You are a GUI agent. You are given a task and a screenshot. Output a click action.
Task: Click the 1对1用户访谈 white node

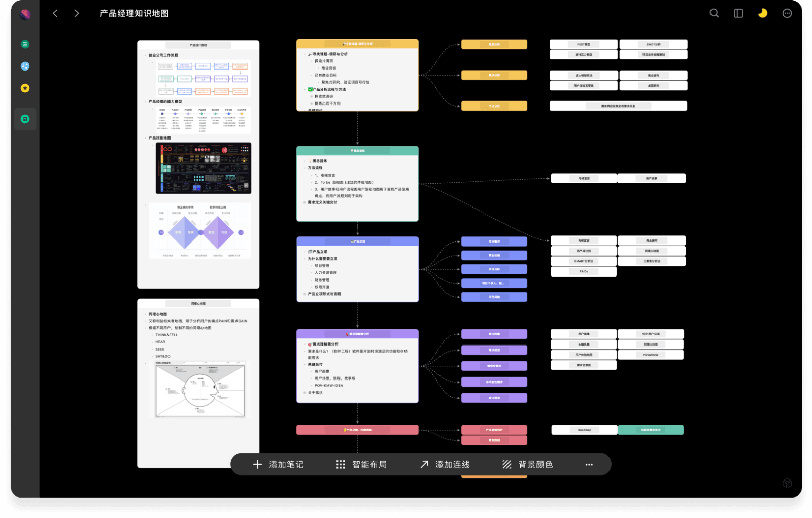(651, 334)
